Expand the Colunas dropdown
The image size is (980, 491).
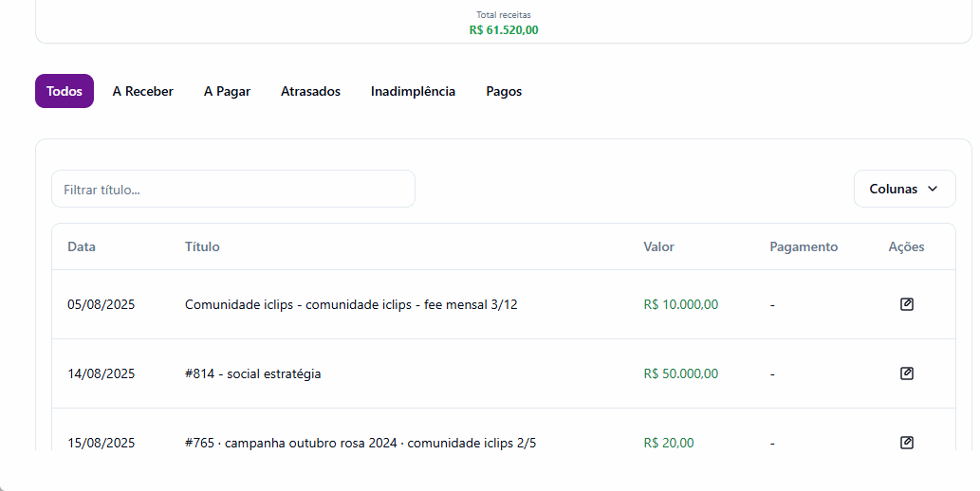(904, 189)
